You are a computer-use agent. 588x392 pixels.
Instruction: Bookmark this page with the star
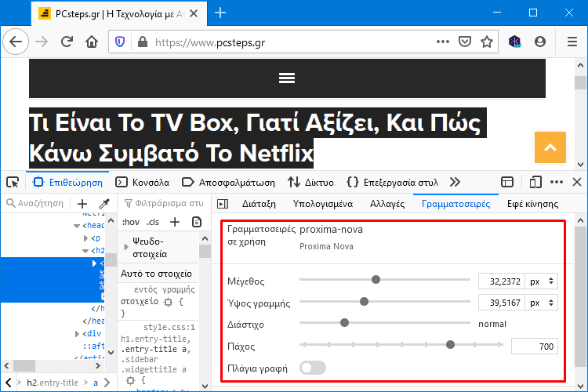coord(487,42)
